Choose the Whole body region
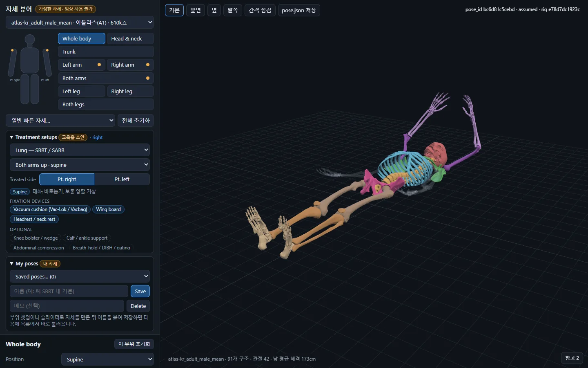 (82, 38)
